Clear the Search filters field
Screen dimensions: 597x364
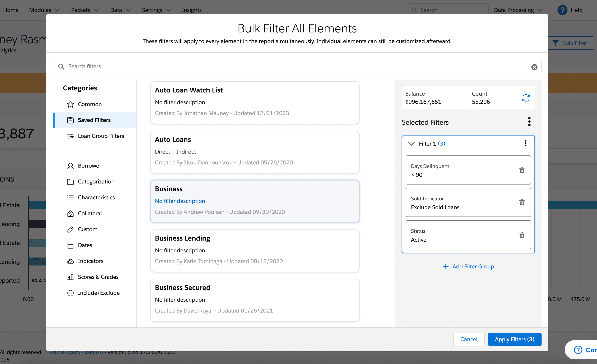tap(534, 67)
